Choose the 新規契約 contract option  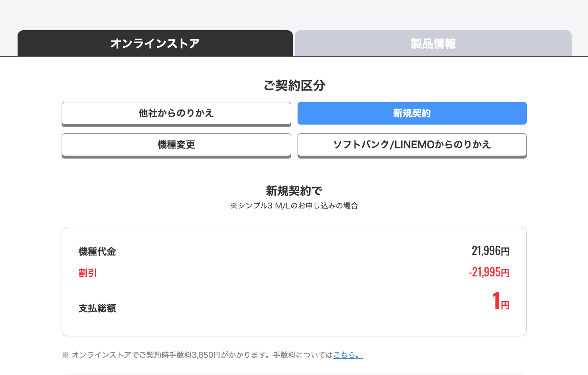412,113
